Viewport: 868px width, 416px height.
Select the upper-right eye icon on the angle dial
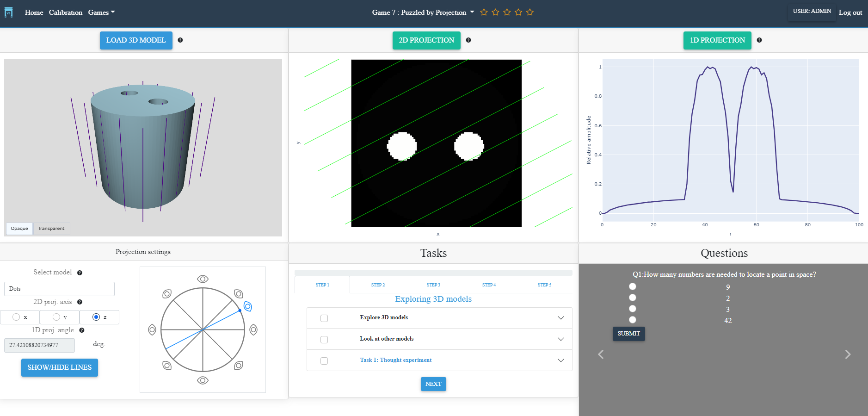[239, 294]
